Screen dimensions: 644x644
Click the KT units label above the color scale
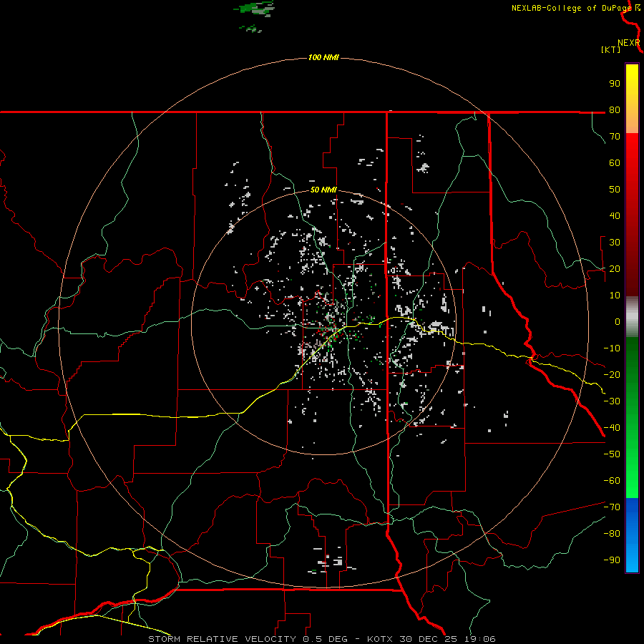coord(610,49)
